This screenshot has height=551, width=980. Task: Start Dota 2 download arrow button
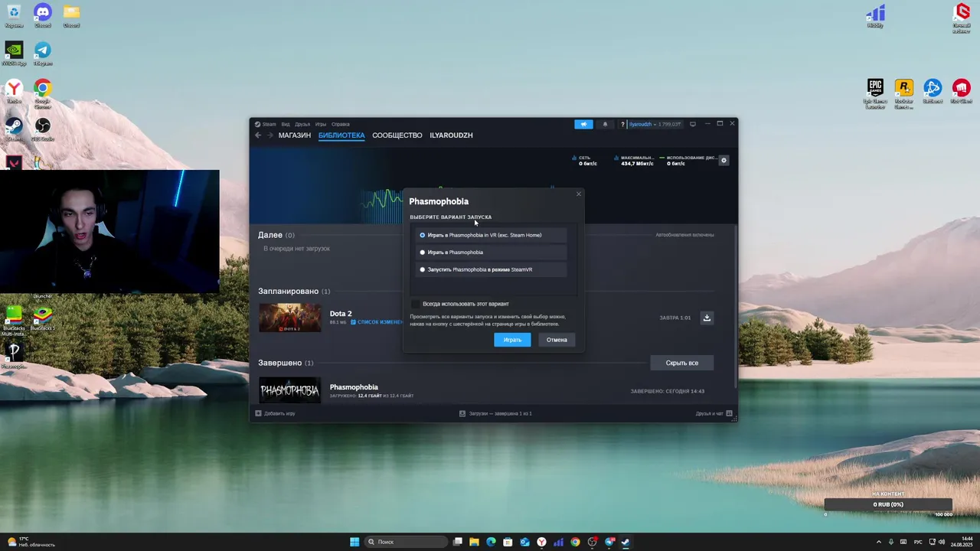pos(707,318)
